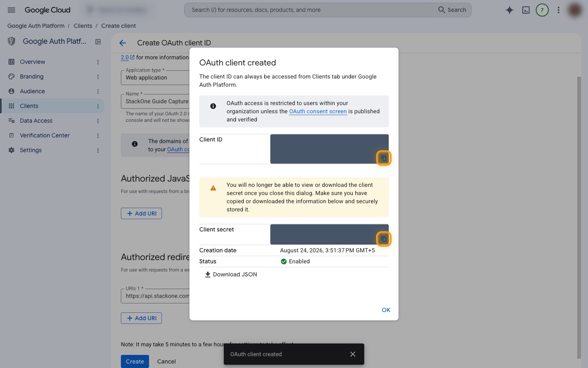Dismiss the OAuth client created toast

[x=353, y=354]
